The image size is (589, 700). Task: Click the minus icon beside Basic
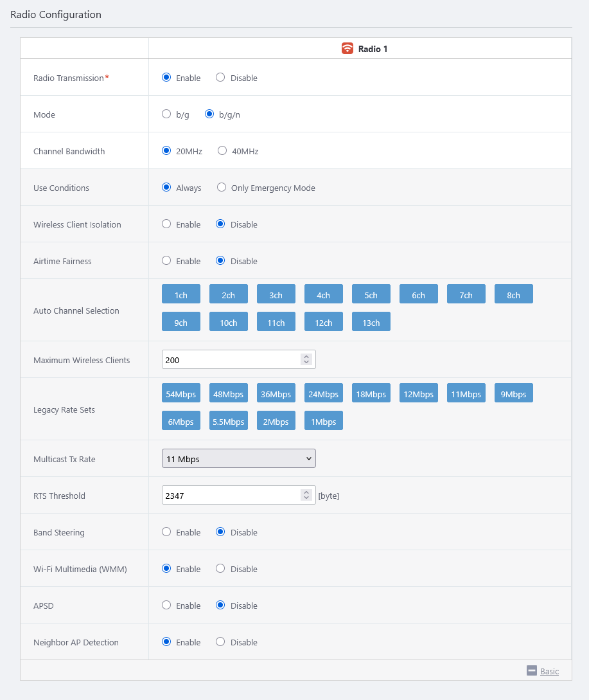(531, 670)
